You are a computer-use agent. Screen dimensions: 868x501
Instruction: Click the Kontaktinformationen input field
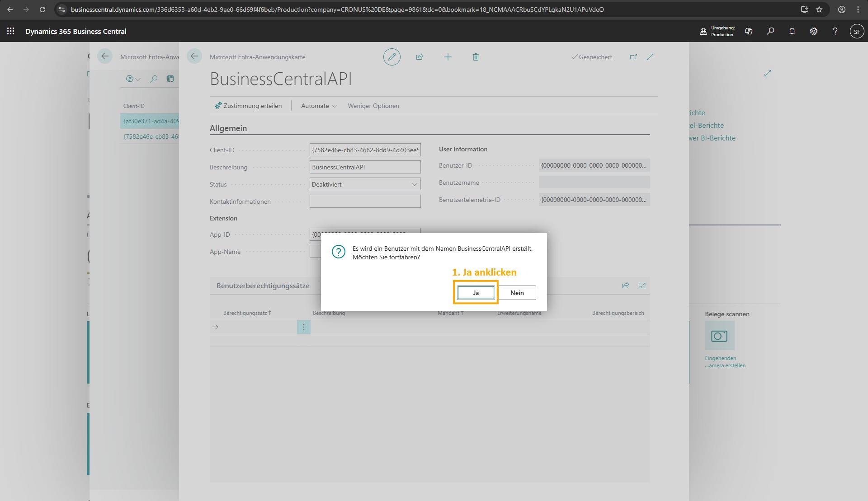(365, 201)
